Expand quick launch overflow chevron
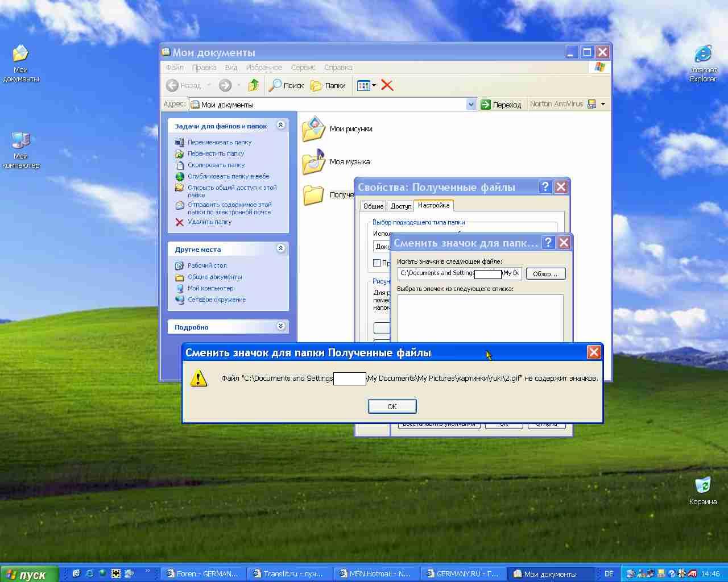728x582 pixels. pyautogui.click(x=148, y=571)
